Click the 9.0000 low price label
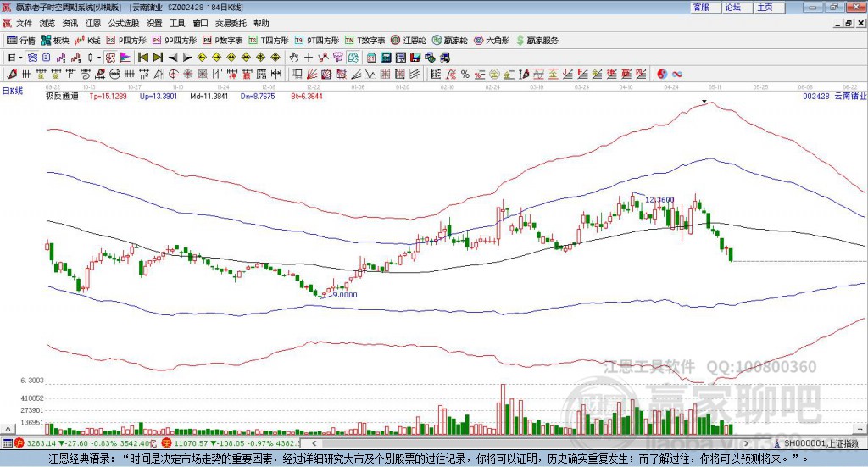This screenshot has width=868, height=467. (345, 295)
